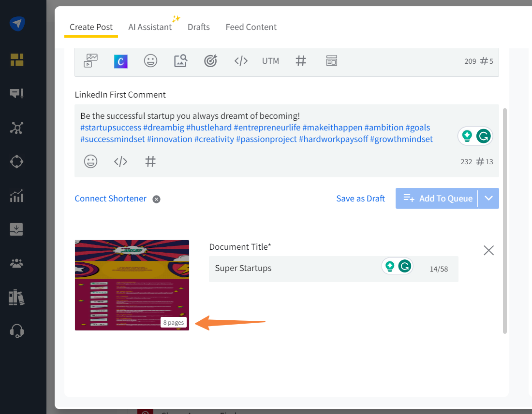Click the image search icon
Screen dimensions: 532x414
click(x=180, y=61)
